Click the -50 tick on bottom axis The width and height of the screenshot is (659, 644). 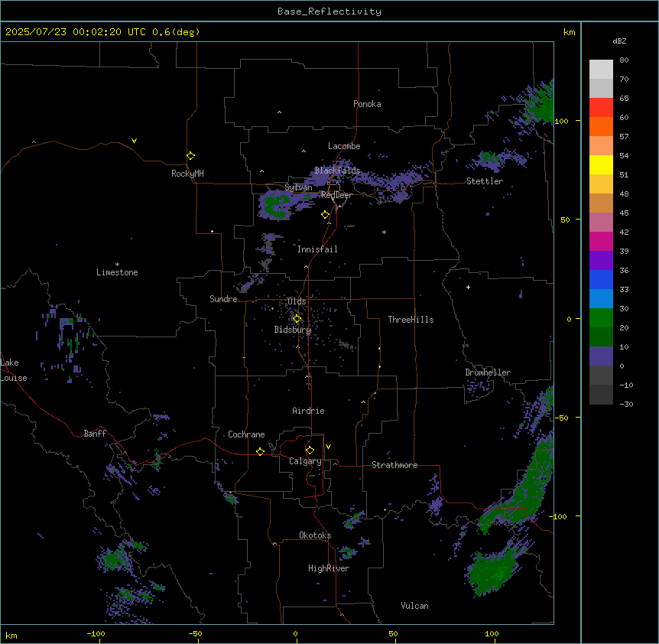click(195, 633)
